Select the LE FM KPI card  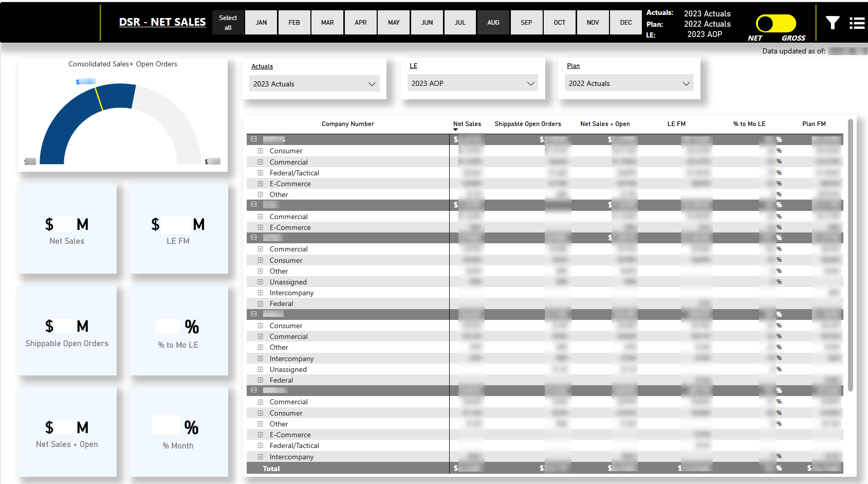(x=178, y=228)
